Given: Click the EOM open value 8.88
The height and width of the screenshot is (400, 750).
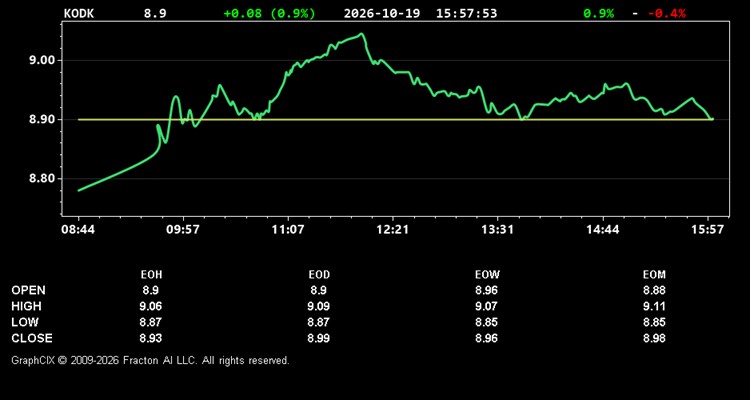Looking at the screenshot, I should point(654,290).
